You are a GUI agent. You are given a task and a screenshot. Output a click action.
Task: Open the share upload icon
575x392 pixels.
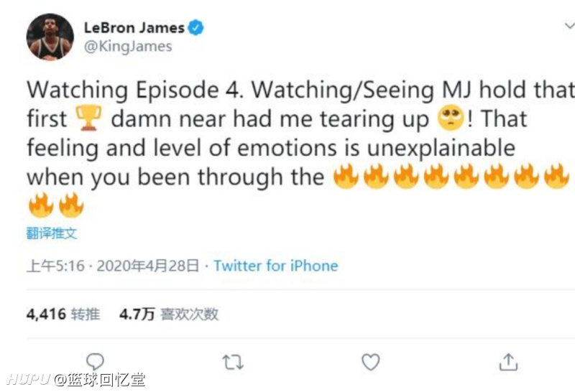click(x=508, y=362)
